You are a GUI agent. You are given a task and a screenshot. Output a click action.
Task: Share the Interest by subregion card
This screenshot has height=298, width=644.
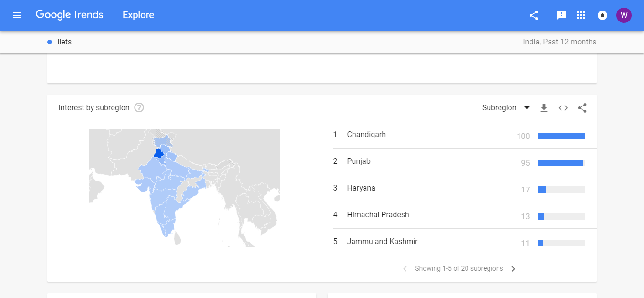coord(582,108)
